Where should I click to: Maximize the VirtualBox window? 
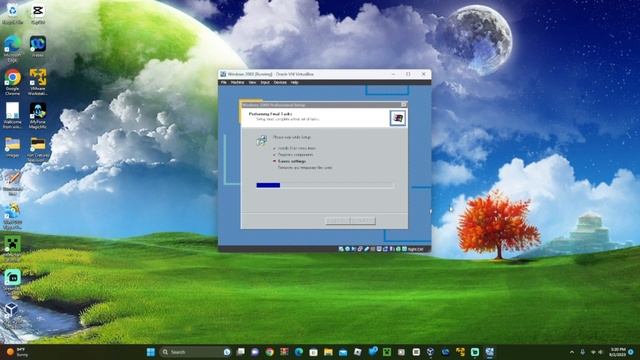click(408, 74)
